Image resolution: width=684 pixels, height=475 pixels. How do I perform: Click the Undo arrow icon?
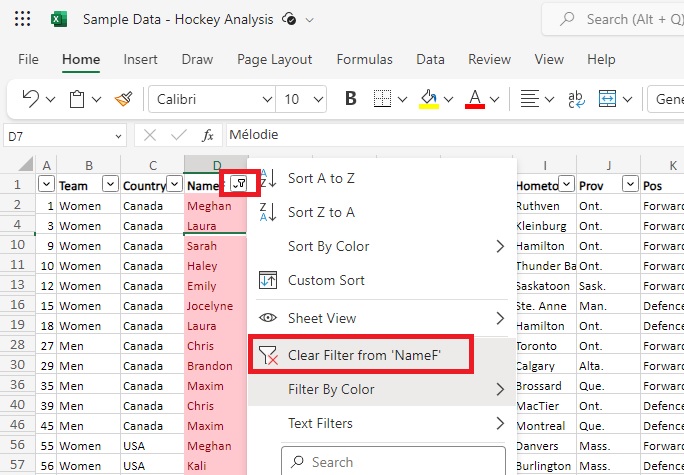[x=31, y=99]
